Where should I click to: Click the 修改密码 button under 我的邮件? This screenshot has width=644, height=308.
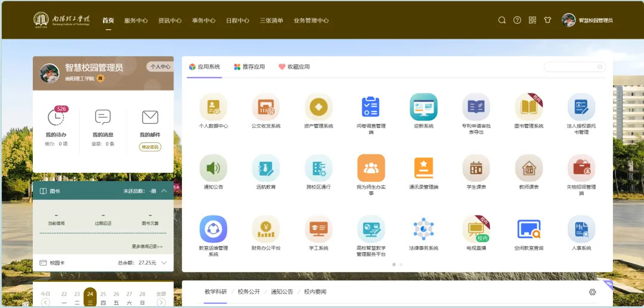click(x=150, y=147)
